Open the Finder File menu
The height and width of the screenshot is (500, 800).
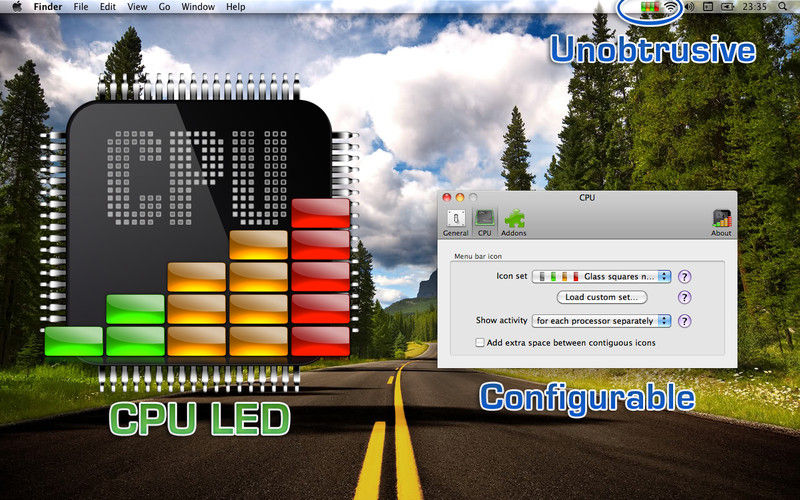click(x=81, y=7)
